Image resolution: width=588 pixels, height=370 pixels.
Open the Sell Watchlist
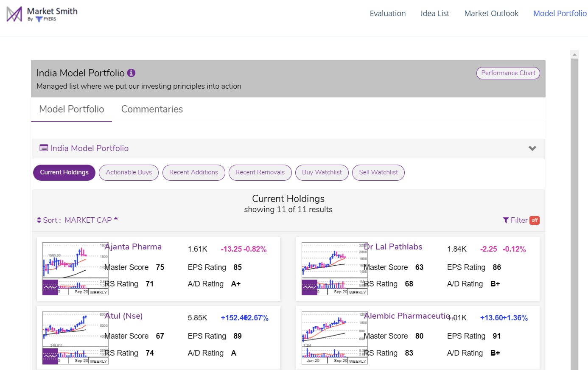pos(378,173)
